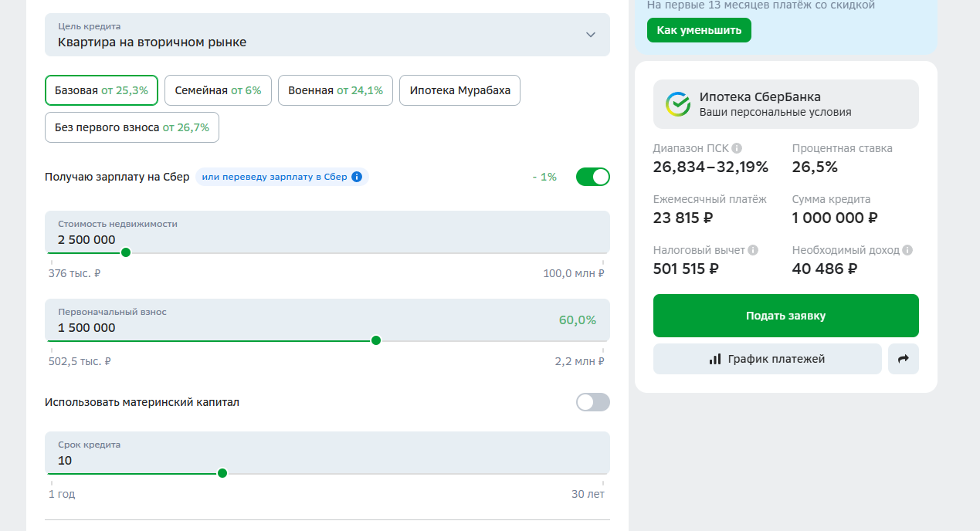Viewport: 980px width, 531px height.
Task: Click the Стоимость недвижимости slider handle
Action: tap(126, 252)
